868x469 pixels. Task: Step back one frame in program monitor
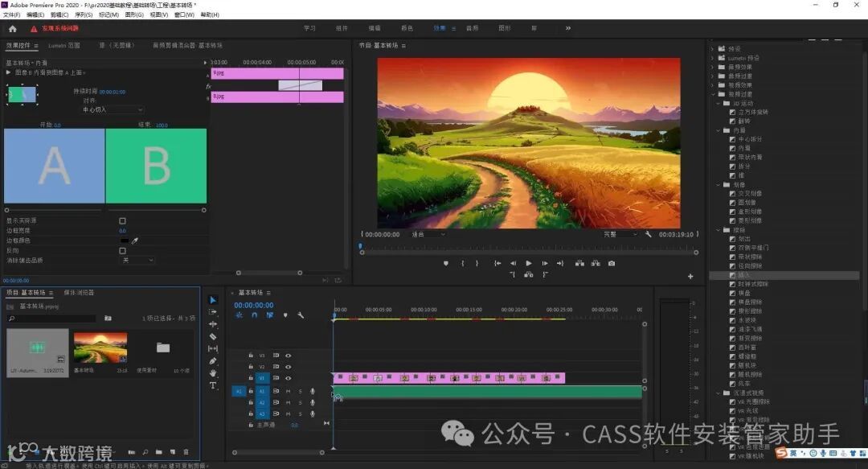pyautogui.click(x=513, y=263)
